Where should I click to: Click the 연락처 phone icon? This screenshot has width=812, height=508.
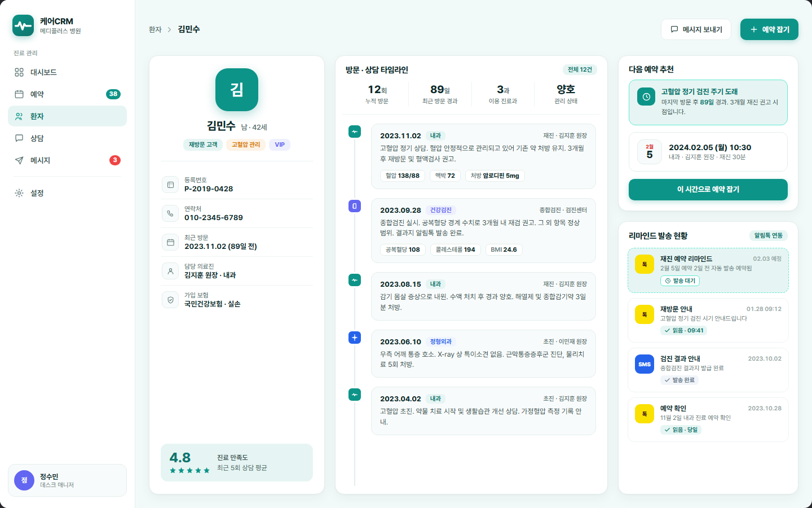[170, 213]
